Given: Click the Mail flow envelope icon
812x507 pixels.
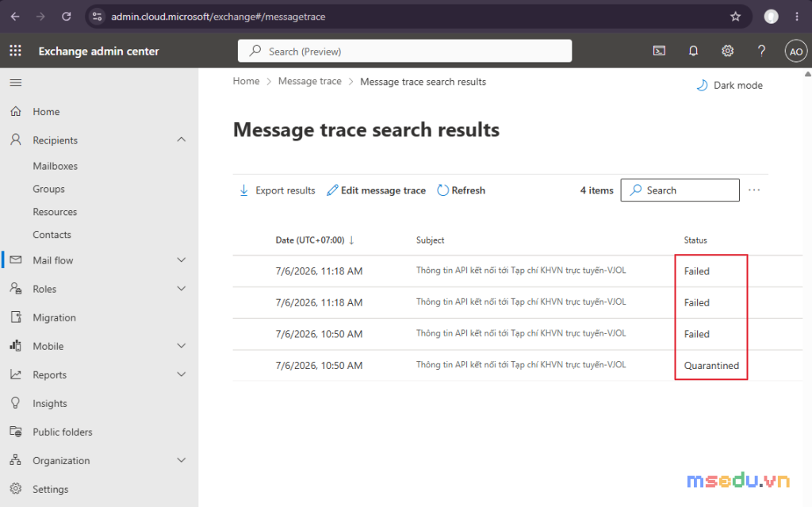Looking at the screenshot, I should coord(16,259).
